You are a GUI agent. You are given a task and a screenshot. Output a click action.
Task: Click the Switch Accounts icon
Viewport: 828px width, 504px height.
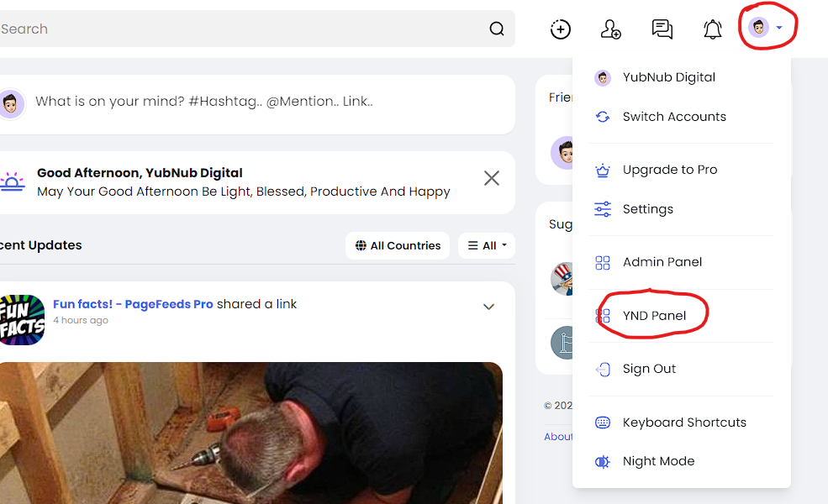point(603,117)
